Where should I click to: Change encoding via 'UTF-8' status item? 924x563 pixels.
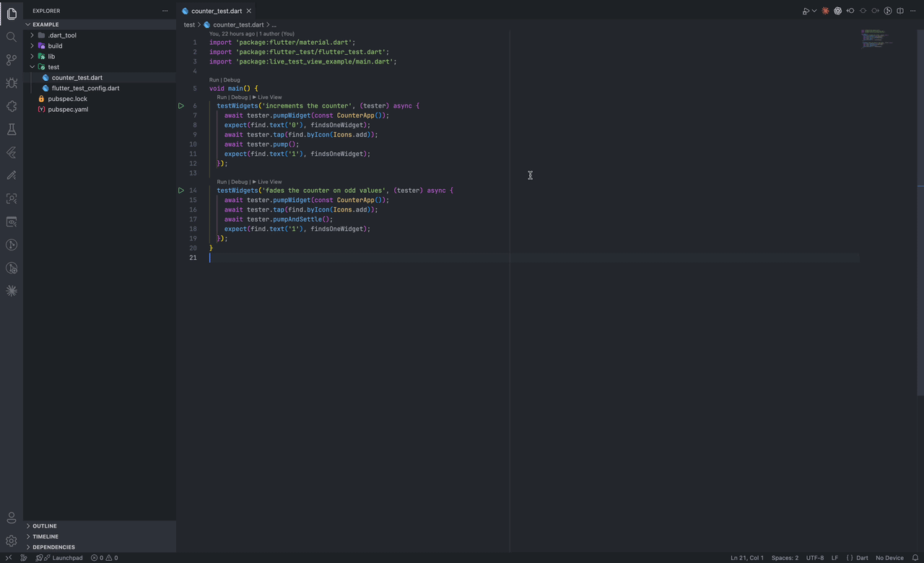[x=815, y=558]
